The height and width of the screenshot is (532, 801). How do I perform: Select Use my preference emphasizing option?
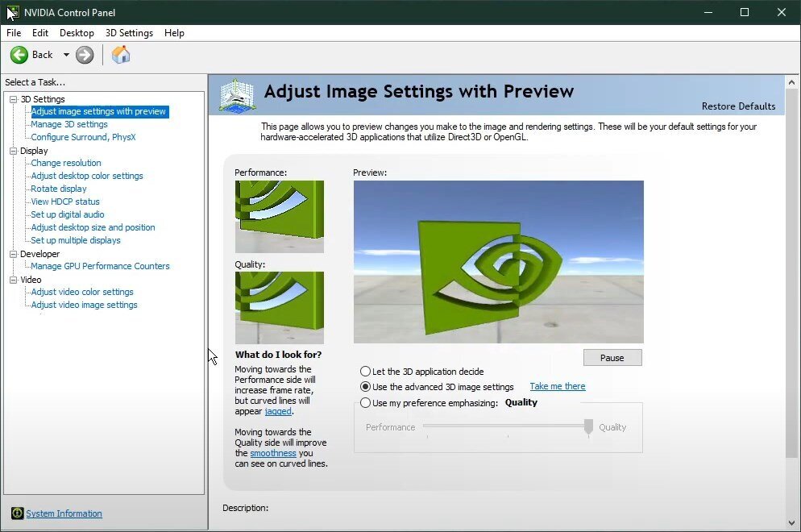pyautogui.click(x=366, y=403)
